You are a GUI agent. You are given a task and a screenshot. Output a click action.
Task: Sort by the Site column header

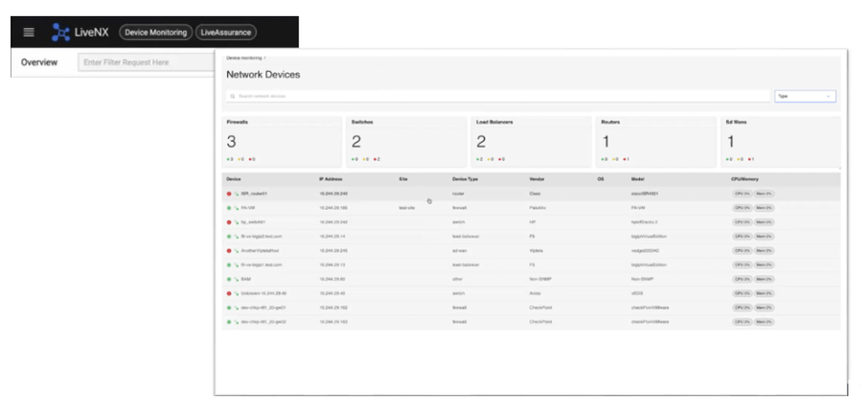pyautogui.click(x=403, y=179)
